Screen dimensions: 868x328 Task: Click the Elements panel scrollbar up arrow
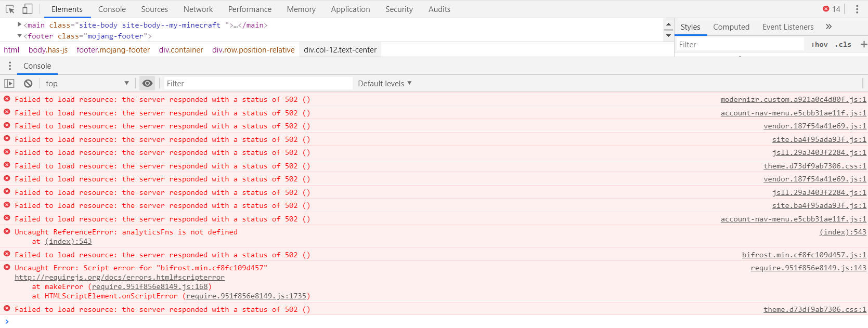[x=668, y=24]
